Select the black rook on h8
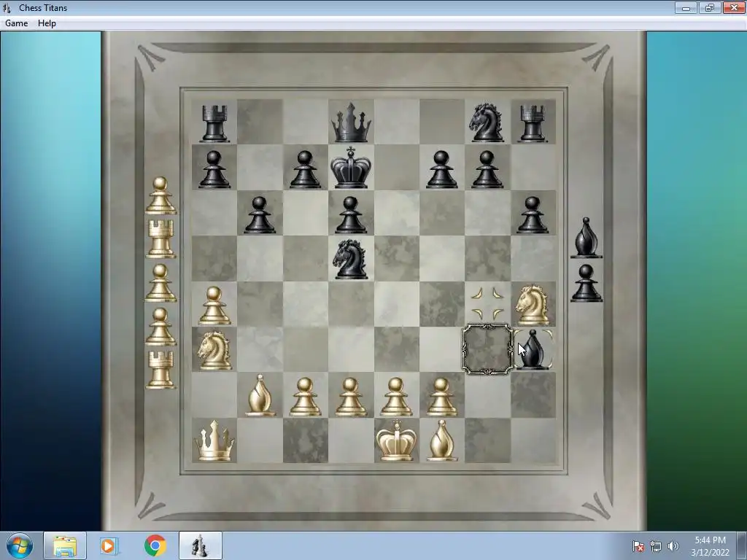 pos(533,124)
